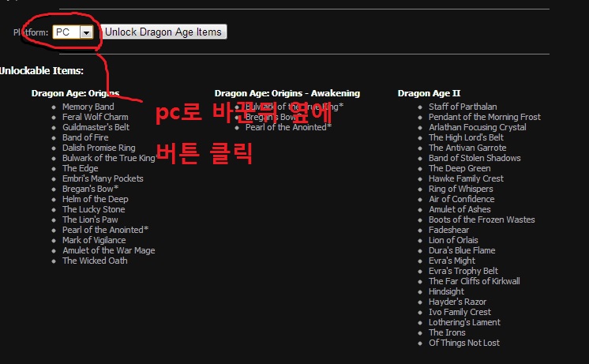
Task: Click 'Band of Stolen Shadows' entry
Action: [475, 158]
